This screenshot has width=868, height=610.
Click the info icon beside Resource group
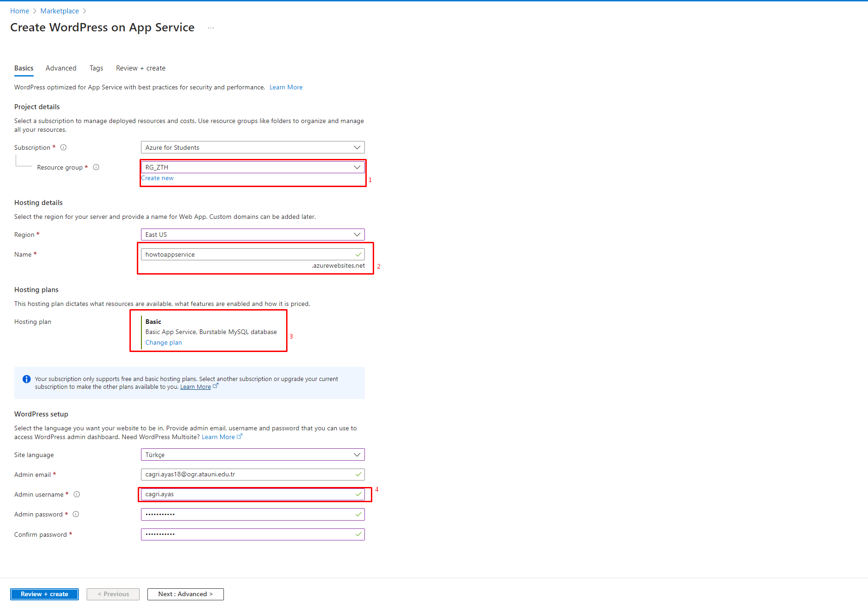96,167
